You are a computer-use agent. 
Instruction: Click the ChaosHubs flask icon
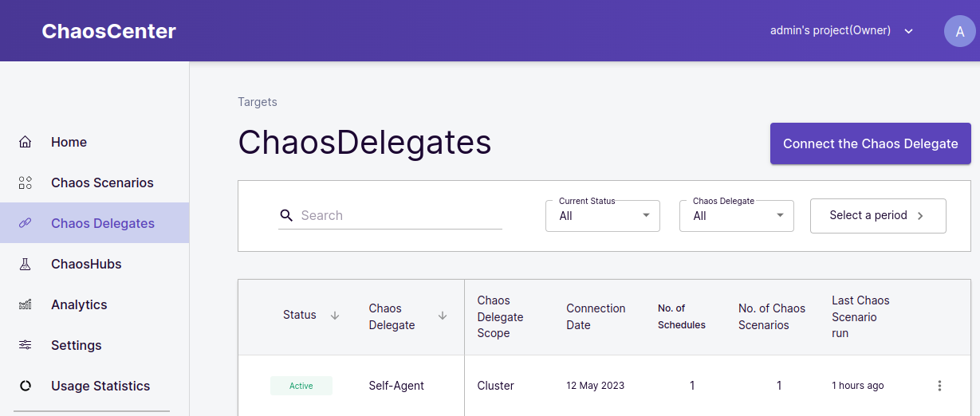(x=26, y=265)
